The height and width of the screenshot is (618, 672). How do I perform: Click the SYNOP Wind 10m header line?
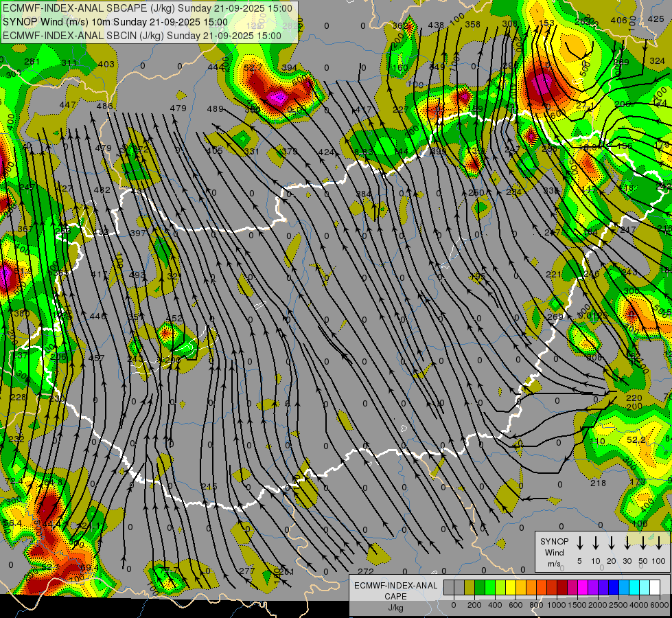(115, 22)
